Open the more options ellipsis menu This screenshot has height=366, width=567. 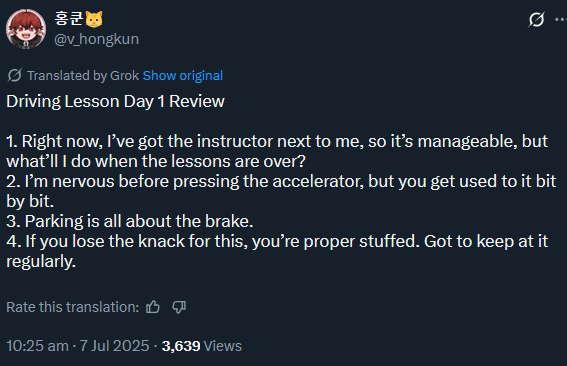point(561,20)
